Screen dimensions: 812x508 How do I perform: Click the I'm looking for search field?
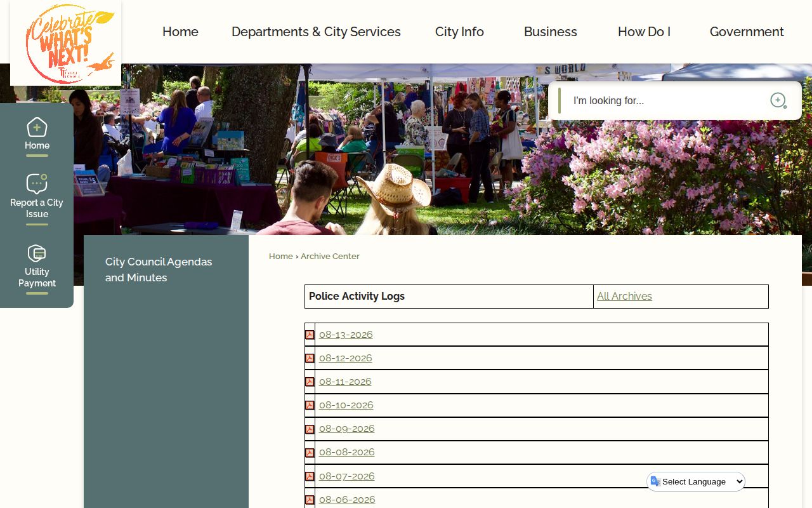(666, 100)
